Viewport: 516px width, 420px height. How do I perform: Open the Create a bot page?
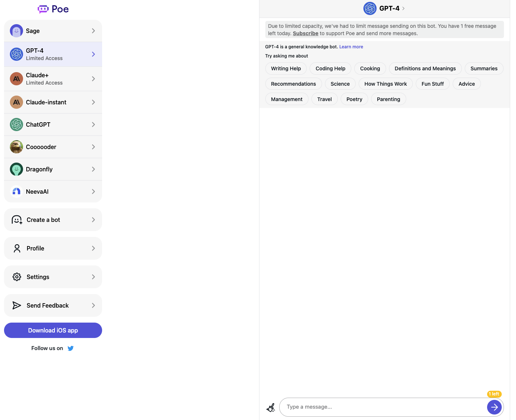click(x=53, y=220)
